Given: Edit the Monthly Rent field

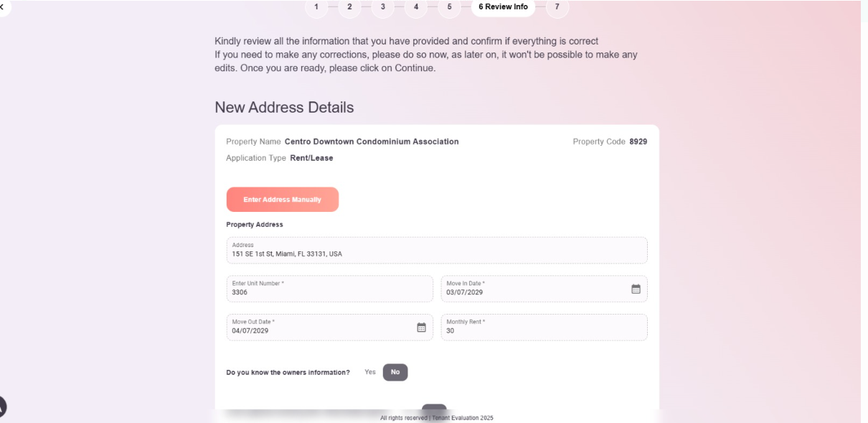Looking at the screenshot, I should (x=544, y=327).
